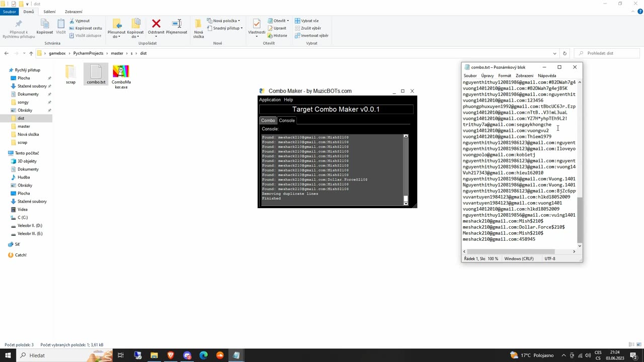
Task: Click the Copy (Kopírovat) ribbon icon
Action: (x=44, y=27)
